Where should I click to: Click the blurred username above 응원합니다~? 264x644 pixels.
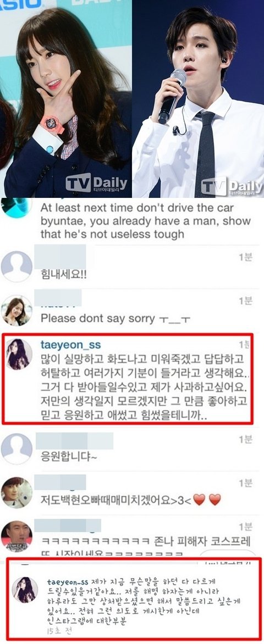click(74, 440)
